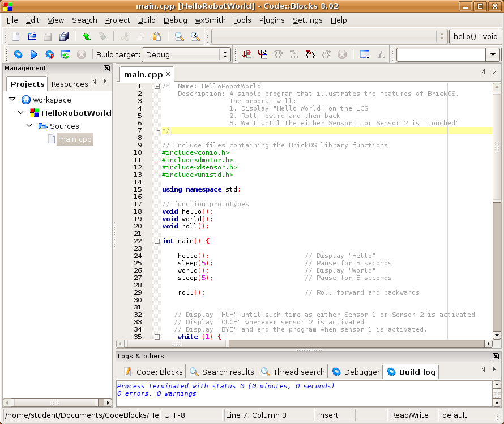
Task: Open the dropdown arrow right of debug toolbar
Action: point(493,54)
